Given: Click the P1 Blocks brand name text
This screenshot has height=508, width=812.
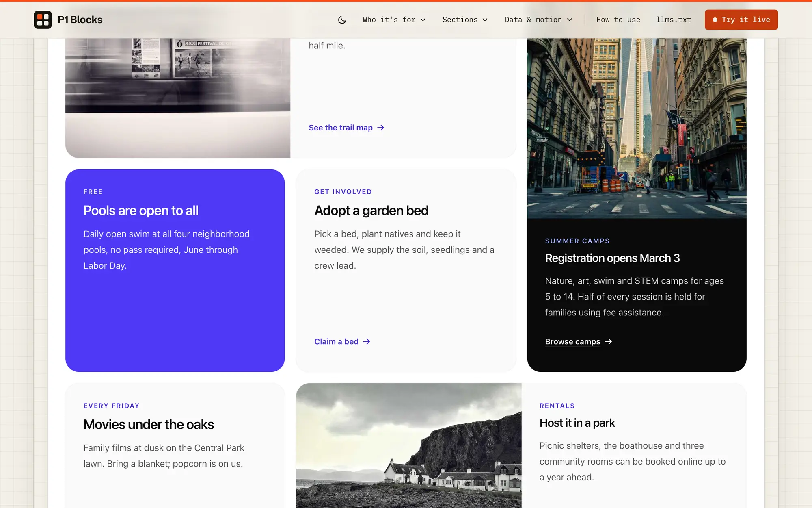Looking at the screenshot, I should click(80, 20).
